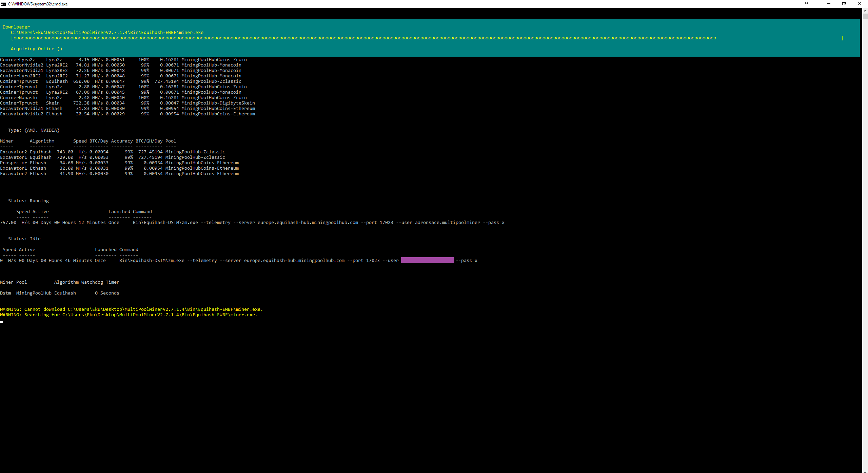Close the command prompt window
Viewport: 868px width, 473px height.
click(x=859, y=4)
